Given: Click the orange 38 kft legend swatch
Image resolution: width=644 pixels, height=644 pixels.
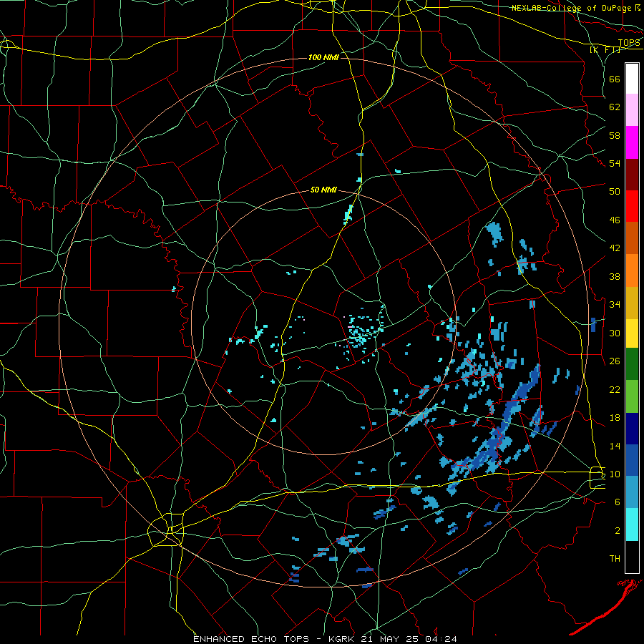Looking at the screenshot, I should [x=632, y=270].
